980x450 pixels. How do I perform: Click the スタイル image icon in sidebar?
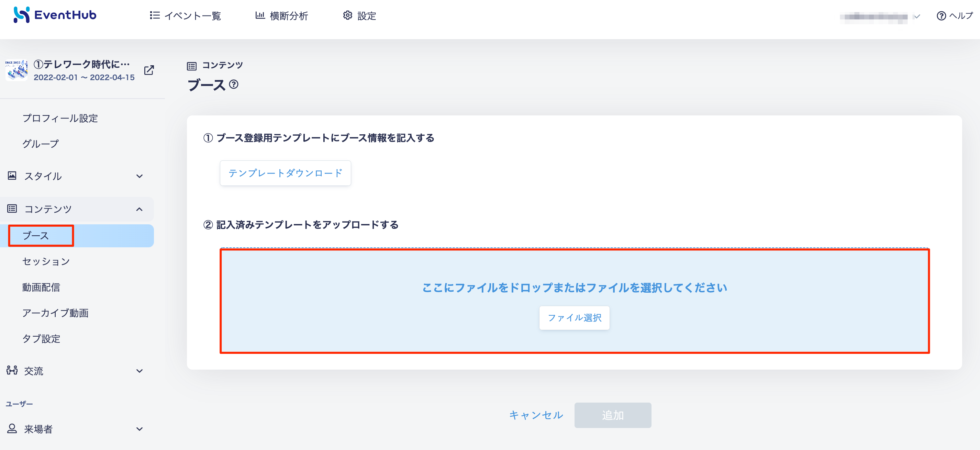point(12,175)
